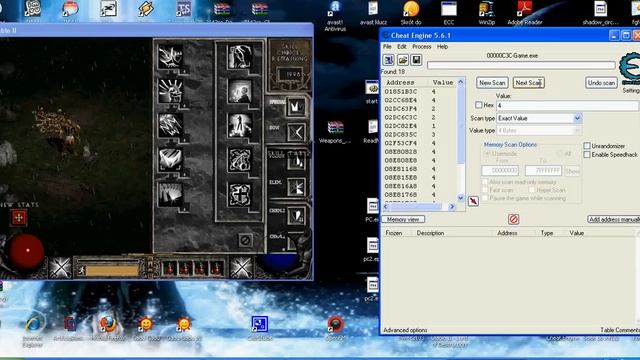Open Memory view
Screen dimensions: 640x360
[403, 219]
